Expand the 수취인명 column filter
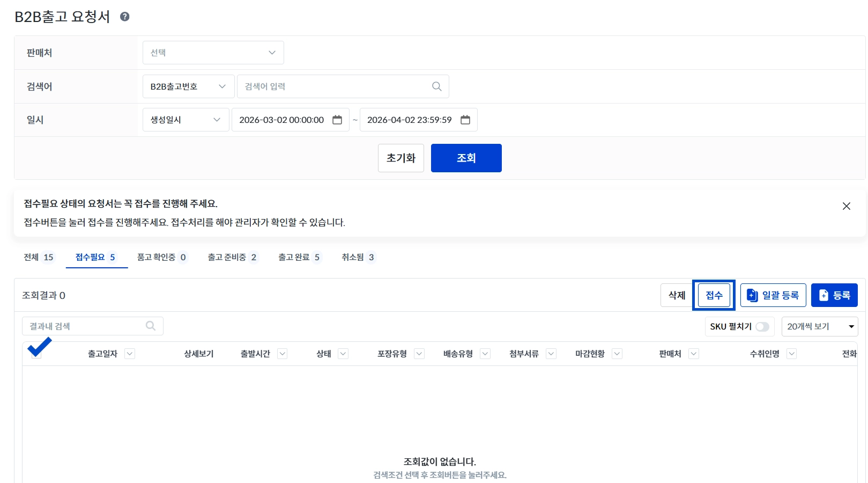This screenshot has width=868, height=483. tap(792, 354)
